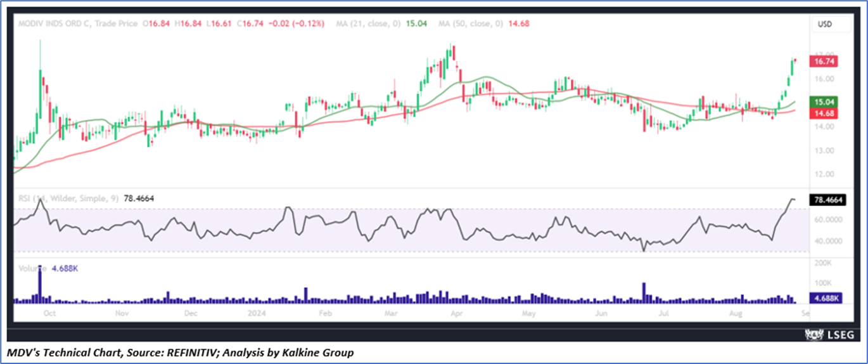Viewport: 868px width, 364px height.
Task: Click the 14.00 price axis label
Action: click(824, 127)
